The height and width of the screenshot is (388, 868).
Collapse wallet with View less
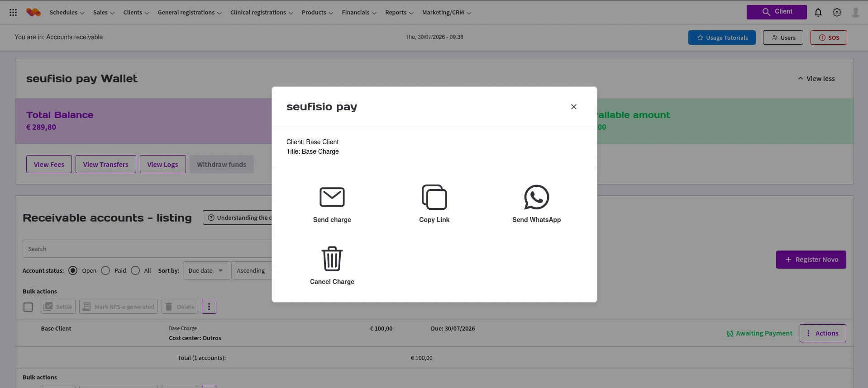click(816, 79)
